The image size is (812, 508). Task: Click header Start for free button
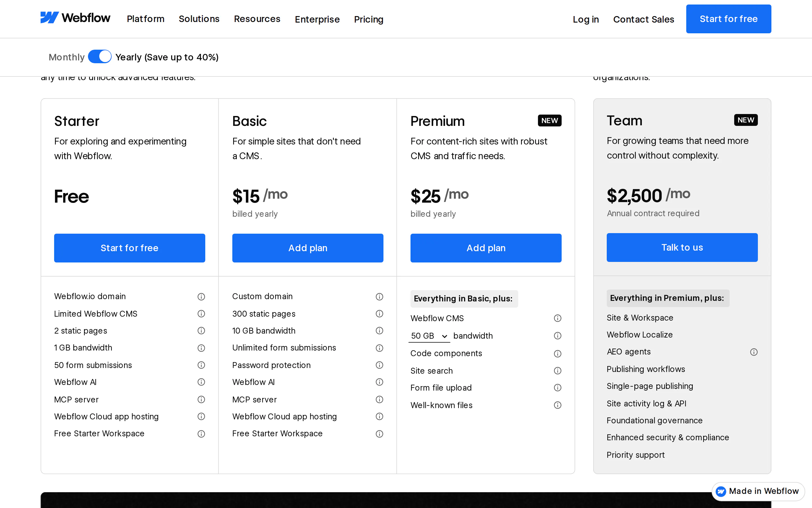(729, 19)
